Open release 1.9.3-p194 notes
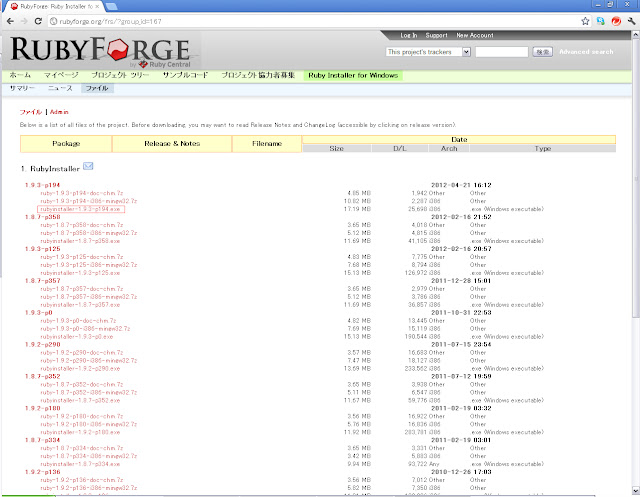This screenshot has width=640, height=497. 42,185
